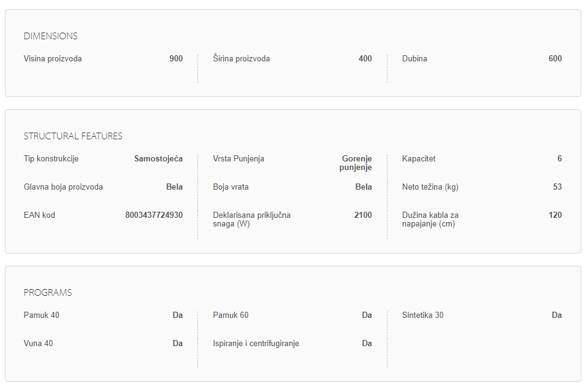Image resolution: width=588 pixels, height=386 pixels.
Task: Select the Boja vrata label
Action: tap(231, 187)
